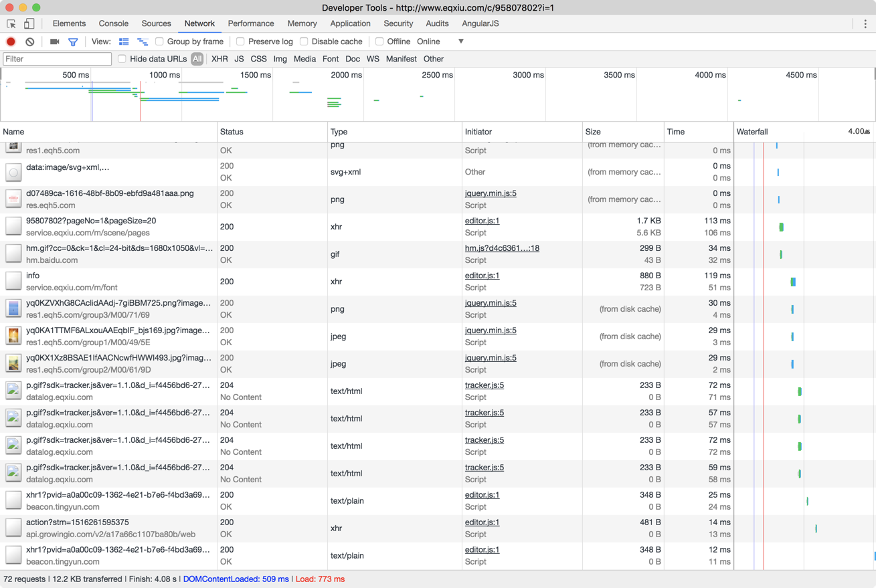Switch to Elements tab
The image size is (876, 588).
tap(69, 23)
